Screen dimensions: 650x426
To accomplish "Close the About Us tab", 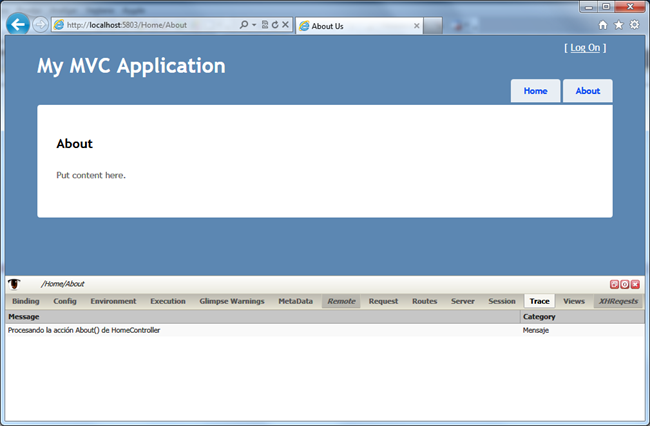I will coord(417,26).
